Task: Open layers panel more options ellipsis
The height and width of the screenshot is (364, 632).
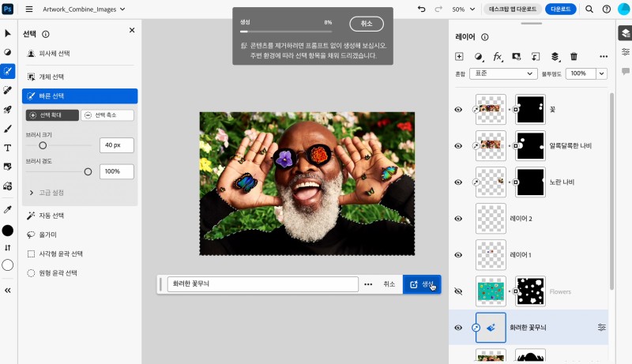Action: pyautogui.click(x=604, y=56)
